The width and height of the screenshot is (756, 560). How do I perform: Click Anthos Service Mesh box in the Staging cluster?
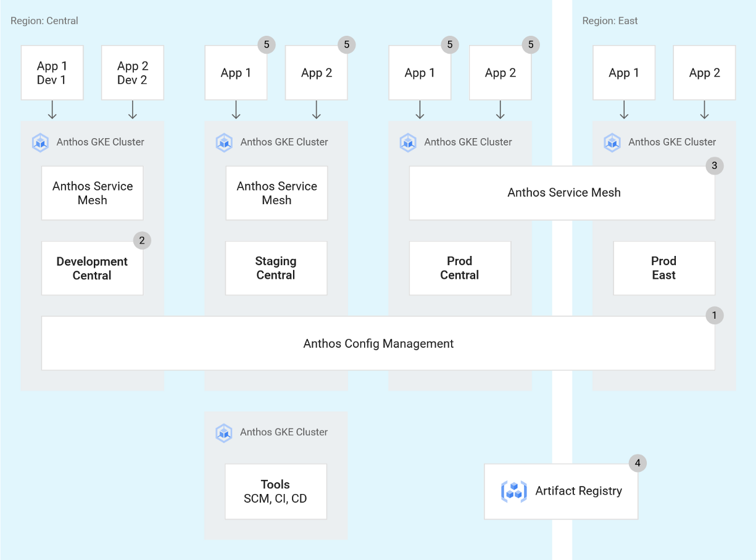click(x=276, y=193)
